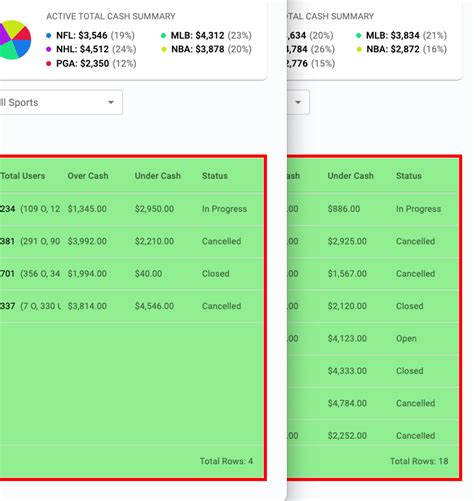Sort by Status header in left table
Screen dimensions: 474x501
215,176
